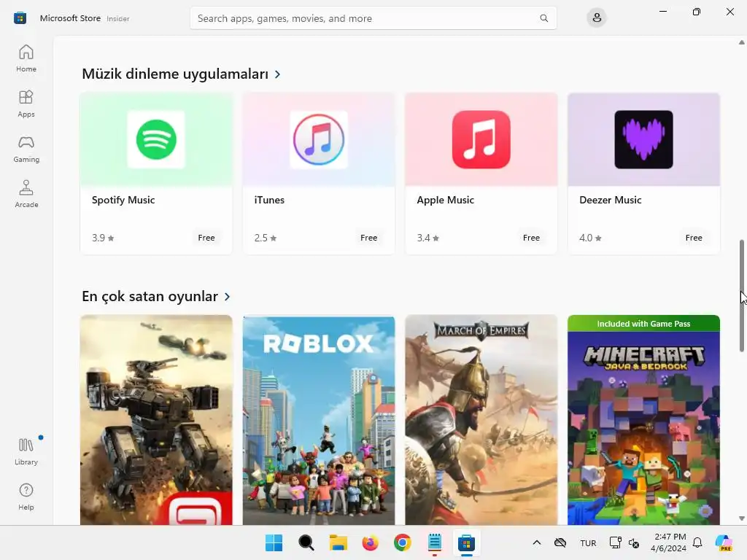Image resolution: width=747 pixels, height=560 pixels.
Task: Open the Home section in sidebar
Action: pos(26,58)
